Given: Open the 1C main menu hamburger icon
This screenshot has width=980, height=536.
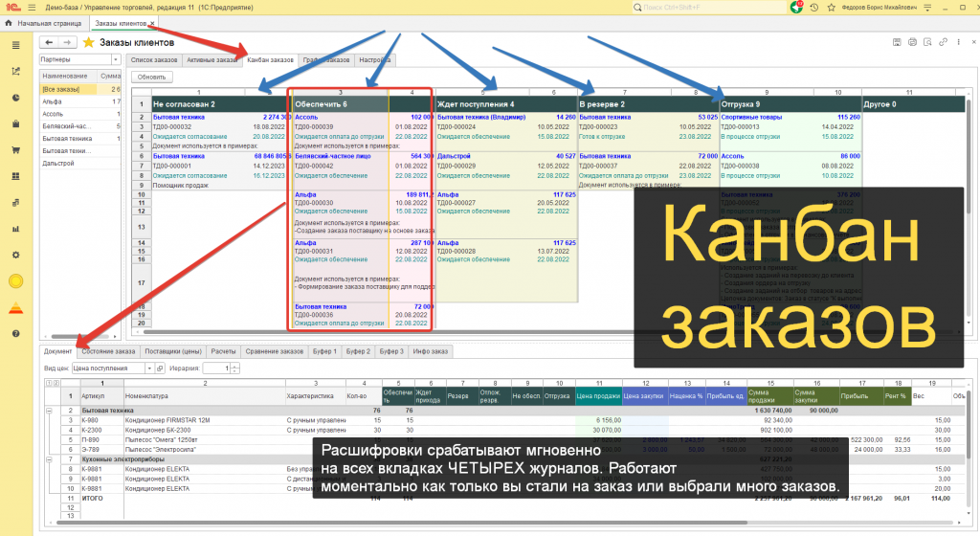Looking at the screenshot, I should [32, 8].
